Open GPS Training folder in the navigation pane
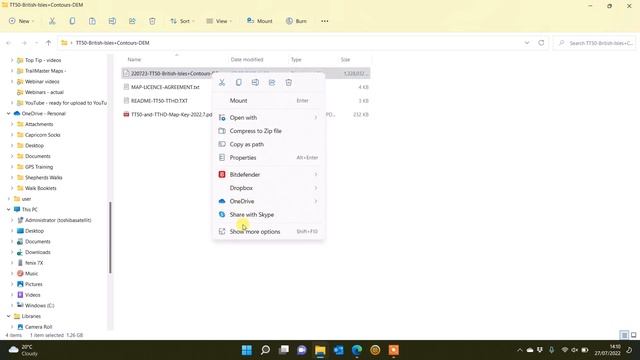The image size is (640, 360). coord(39,167)
